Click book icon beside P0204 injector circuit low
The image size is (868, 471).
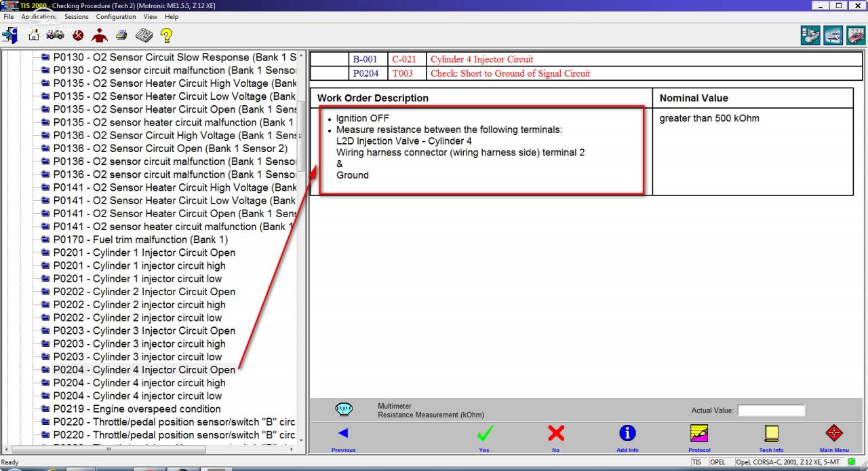[45, 396]
